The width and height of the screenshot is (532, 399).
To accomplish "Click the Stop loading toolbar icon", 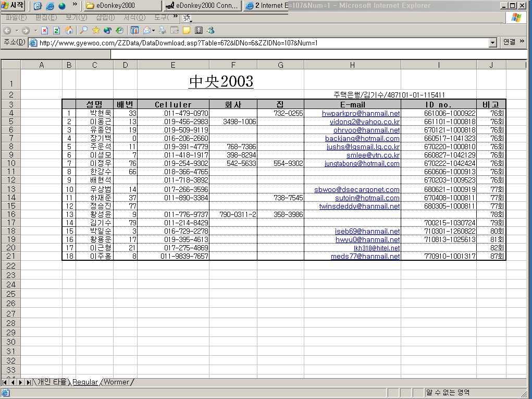I will (45, 30).
